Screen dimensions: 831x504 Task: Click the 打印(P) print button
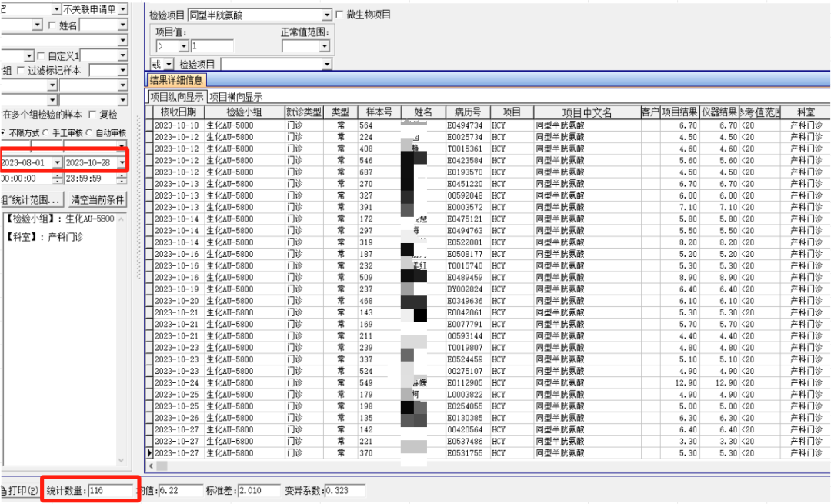(x=20, y=490)
